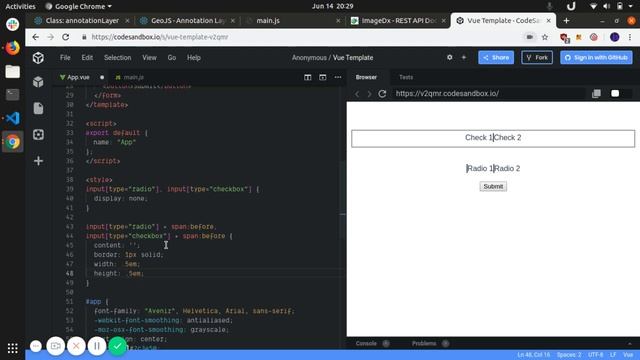Select the Browser preview tab
This screenshot has width=640, height=360.
click(366, 77)
